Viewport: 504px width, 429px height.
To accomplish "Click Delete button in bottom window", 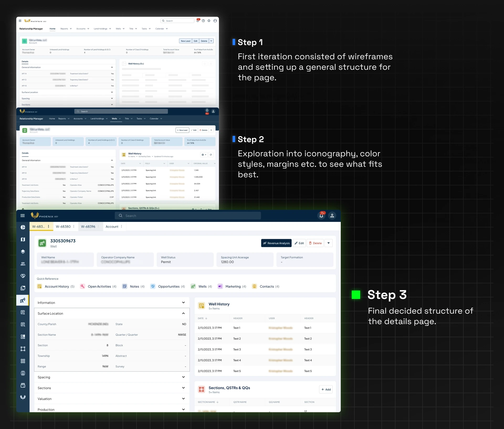I will coord(315,243).
